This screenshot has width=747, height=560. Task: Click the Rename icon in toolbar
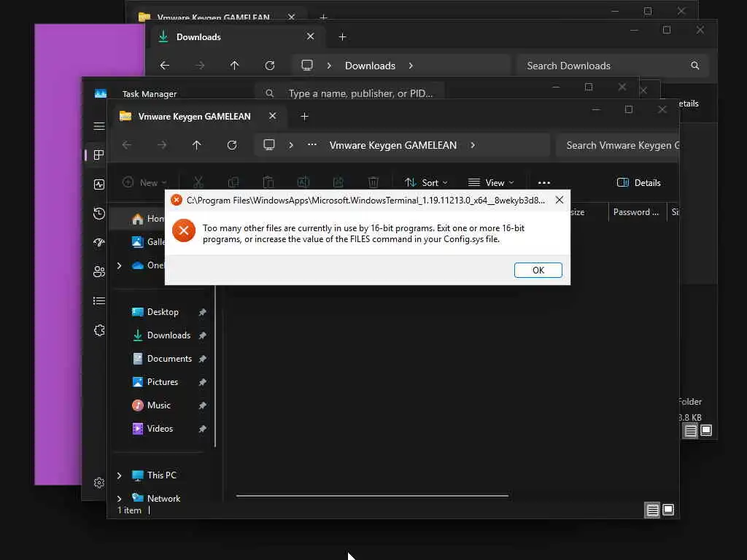[303, 182]
